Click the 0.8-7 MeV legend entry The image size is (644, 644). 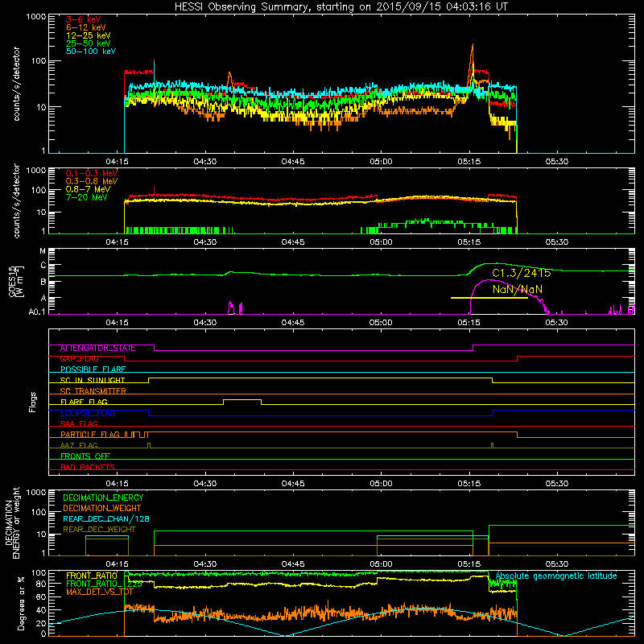coord(89,189)
